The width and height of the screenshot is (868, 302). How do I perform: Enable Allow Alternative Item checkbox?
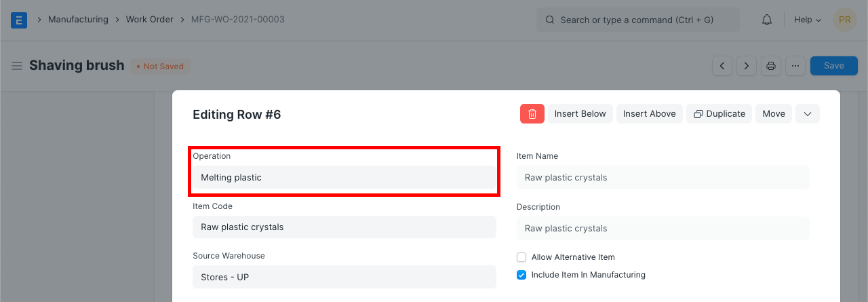coord(521,257)
